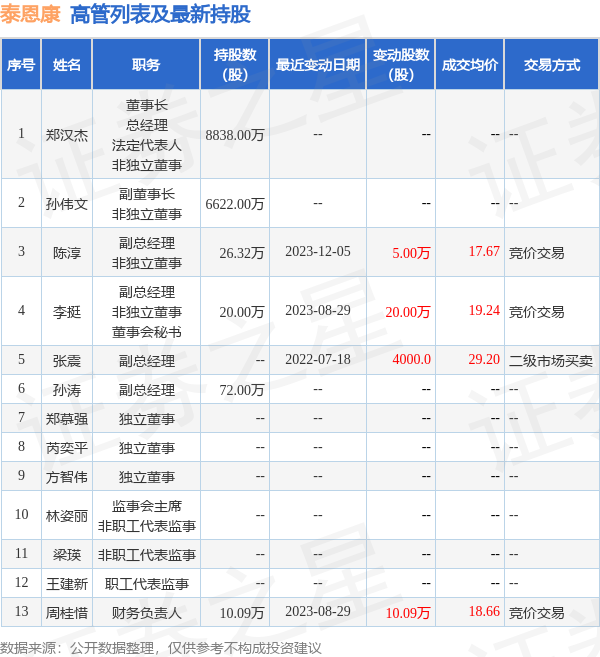Select the name 王建新
The width and height of the screenshot is (600, 657).
tap(67, 584)
